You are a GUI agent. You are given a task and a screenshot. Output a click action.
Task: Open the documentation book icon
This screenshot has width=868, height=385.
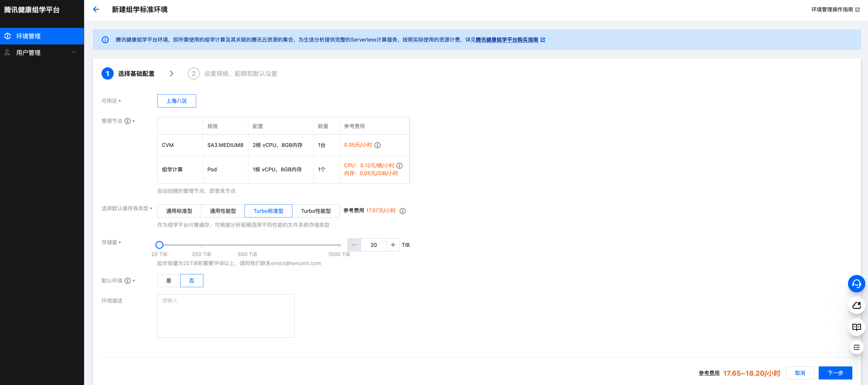pyautogui.click(x=856, y=327)
